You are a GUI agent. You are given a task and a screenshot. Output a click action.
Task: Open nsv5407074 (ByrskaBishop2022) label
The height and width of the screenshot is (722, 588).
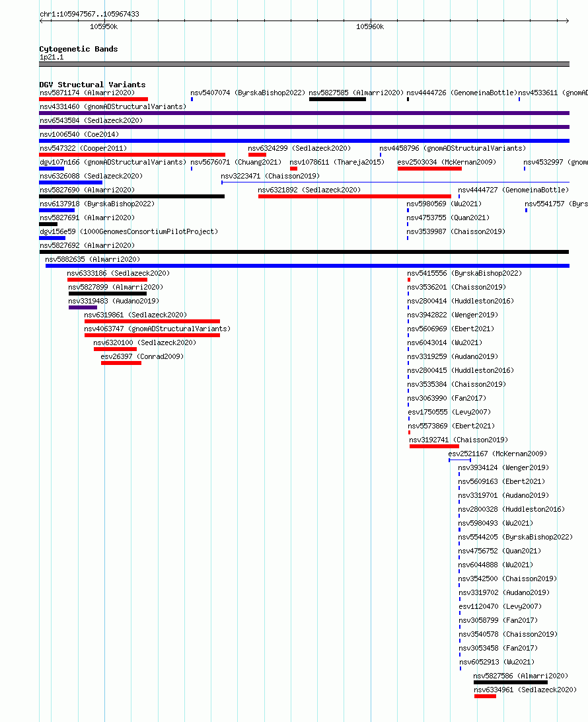[248, 93]
